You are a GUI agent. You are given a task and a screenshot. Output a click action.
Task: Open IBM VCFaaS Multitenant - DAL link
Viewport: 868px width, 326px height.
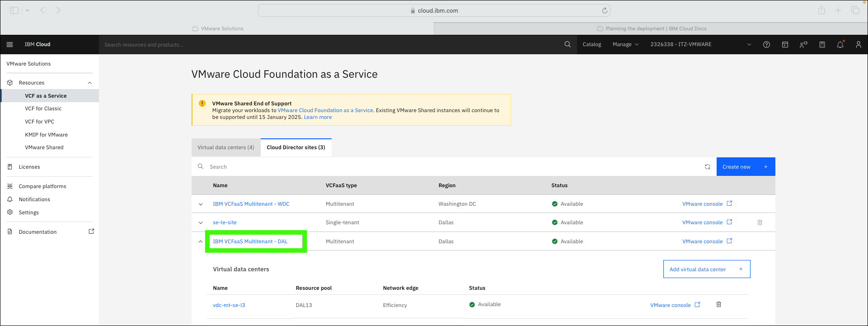tap(250, 241)
